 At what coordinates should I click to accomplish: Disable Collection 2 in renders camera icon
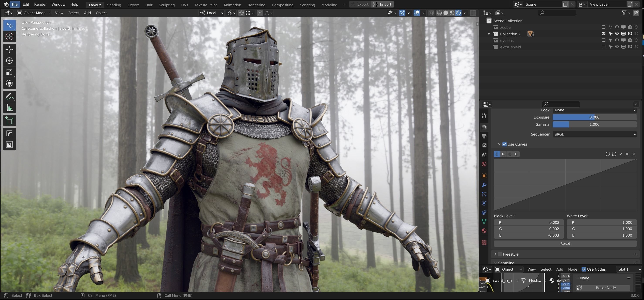tap(630, 34)
